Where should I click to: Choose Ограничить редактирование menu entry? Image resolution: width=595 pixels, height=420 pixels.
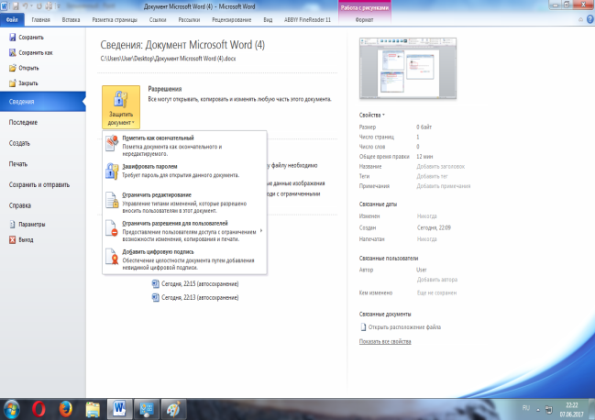coord(184,202)
